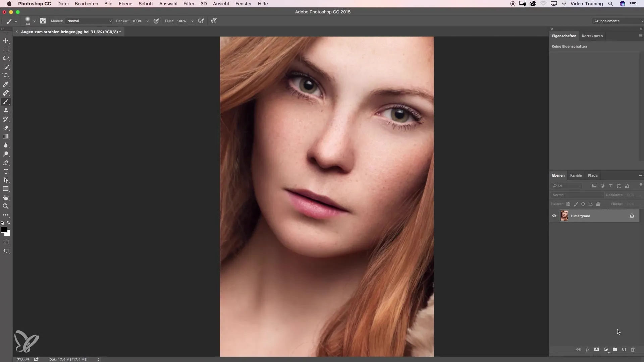Hide the Hintergrund layer visibility
Viewport: 644px width, 362px height.
point(554,216)
